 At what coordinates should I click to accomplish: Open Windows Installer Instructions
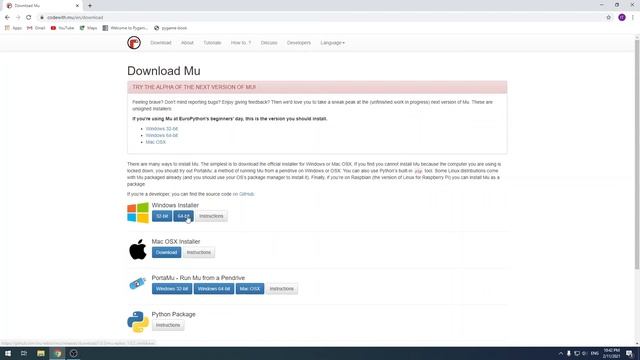pyautogui.click(x=211, y=216)
